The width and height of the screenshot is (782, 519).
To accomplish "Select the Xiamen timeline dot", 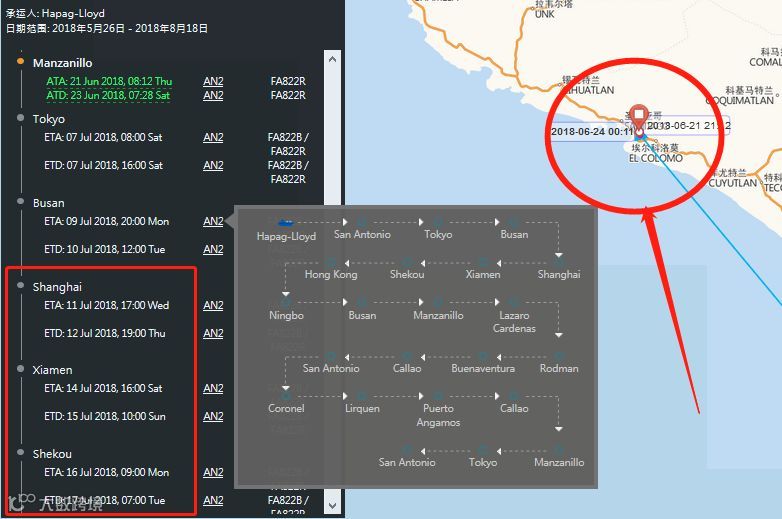I will [20, 368].
